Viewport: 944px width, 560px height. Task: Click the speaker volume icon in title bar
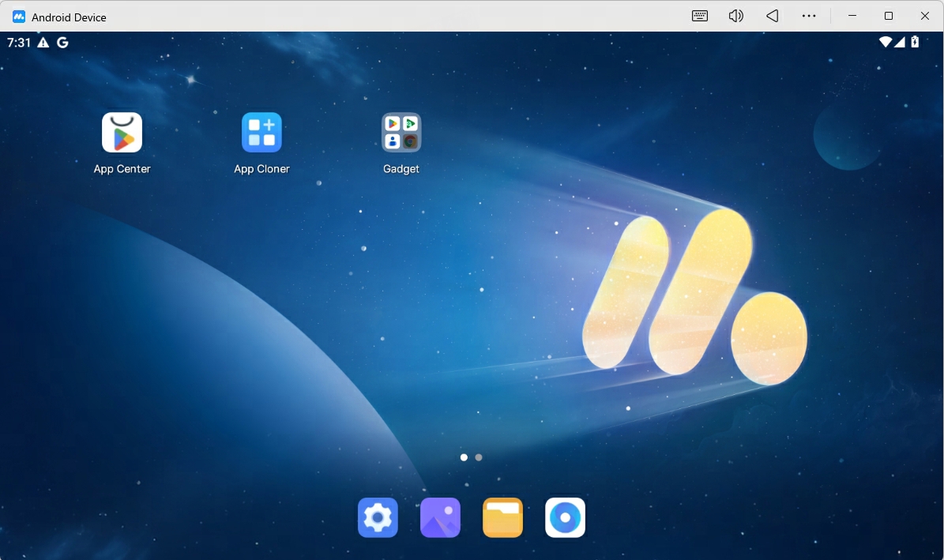736,16
